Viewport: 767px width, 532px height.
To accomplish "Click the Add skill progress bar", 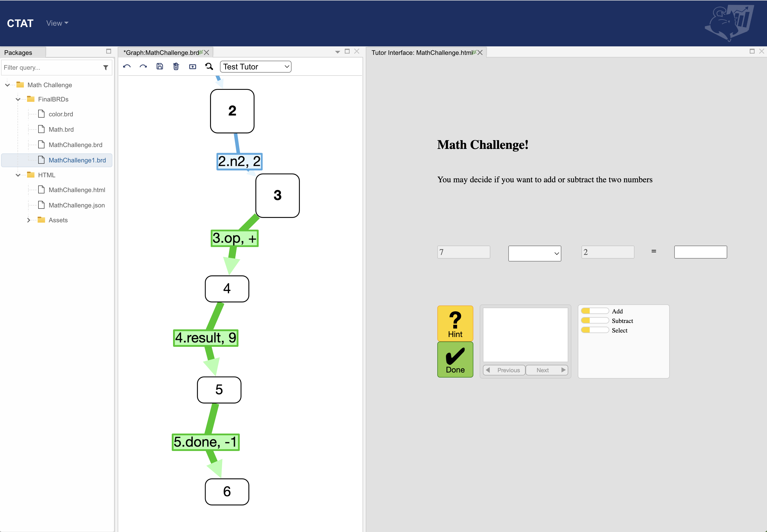I will pos(594,311).
